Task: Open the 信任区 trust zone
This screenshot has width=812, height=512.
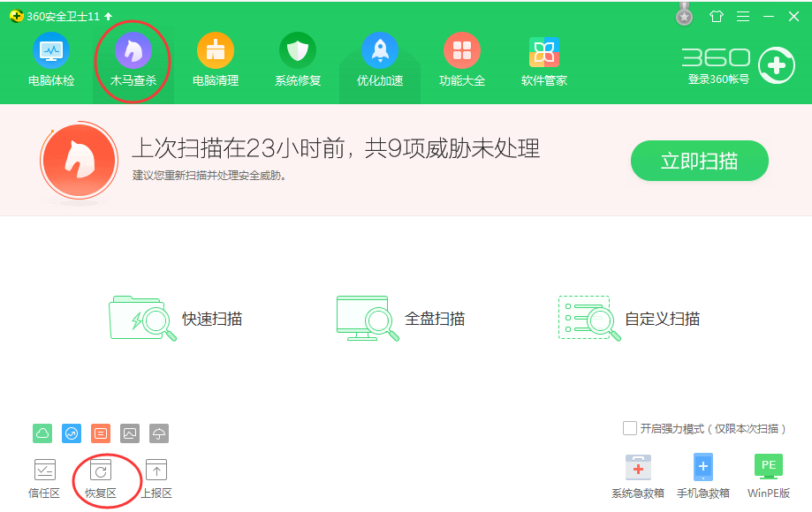Action: [44, 477]
